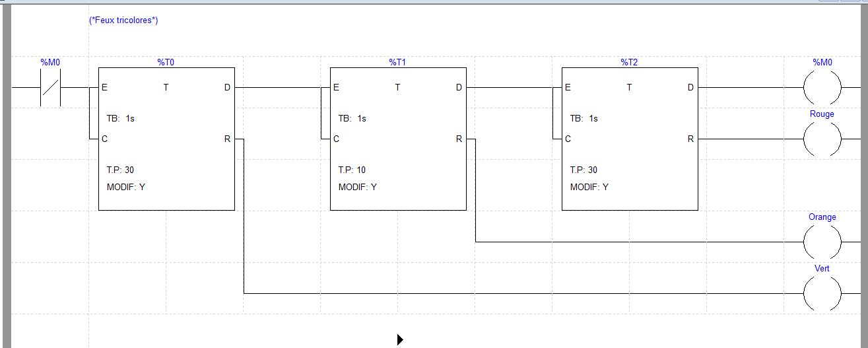Screen dimensions: 868x348
Task: Select the %M0 normally closed contact
Action: [51, 88]
